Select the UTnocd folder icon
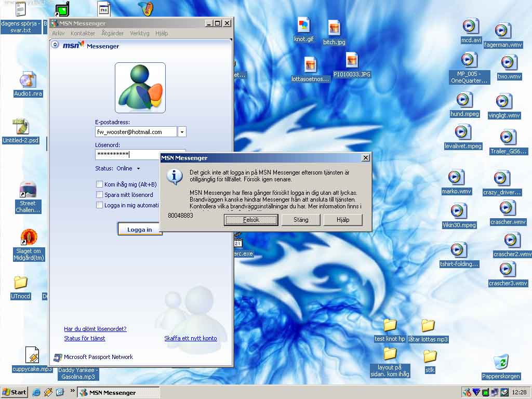 20,282
